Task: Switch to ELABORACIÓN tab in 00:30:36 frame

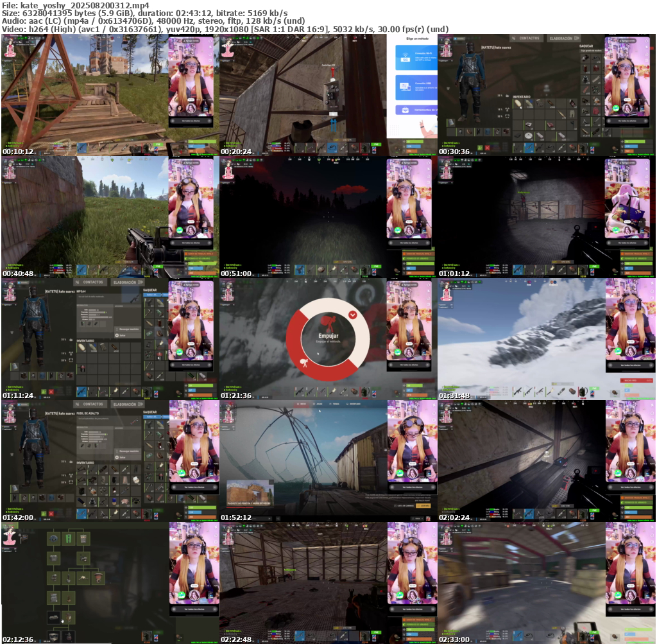Action: point(560,39)
